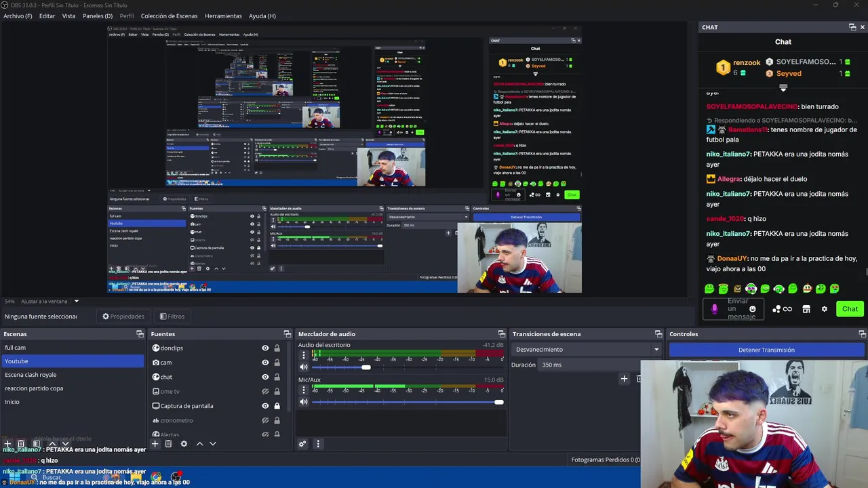This screenshot has height=488, width=868.
Task: Float the Transiciones de escena dock
Action: click(658, 334)
